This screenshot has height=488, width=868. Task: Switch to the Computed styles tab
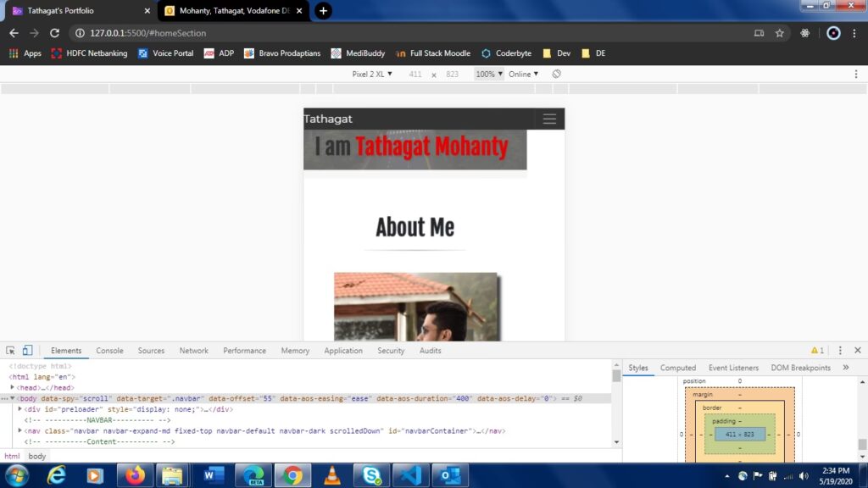(x=678, y=368)
